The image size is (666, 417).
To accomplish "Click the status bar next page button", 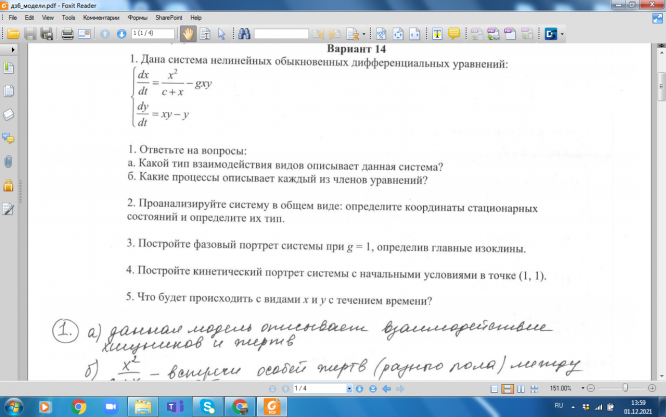I will click(359, 389).
